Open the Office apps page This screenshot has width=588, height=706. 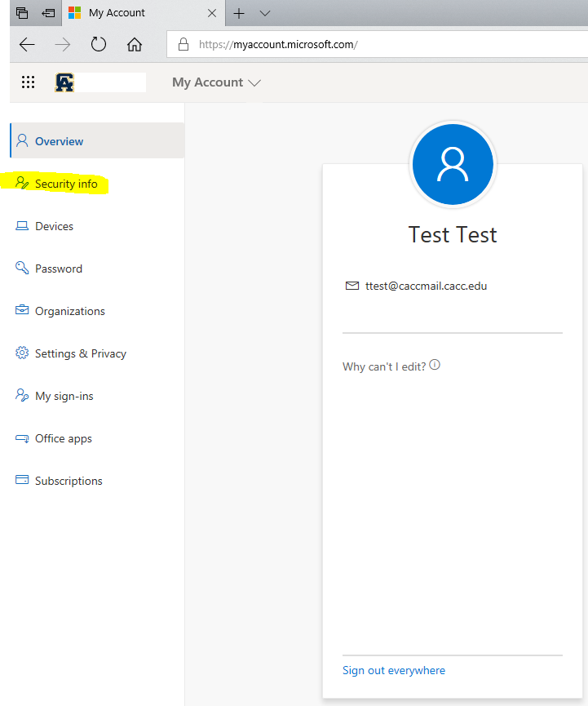[x=97, y=438]
